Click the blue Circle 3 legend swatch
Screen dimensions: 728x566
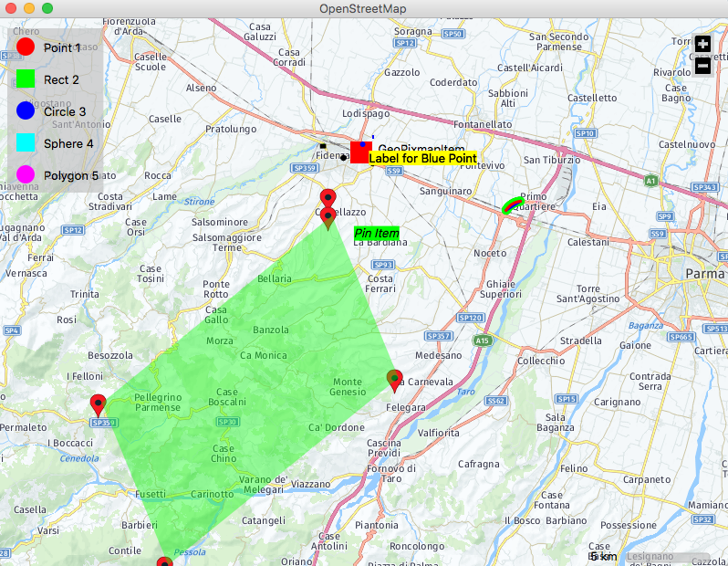(x=26, y=110)
